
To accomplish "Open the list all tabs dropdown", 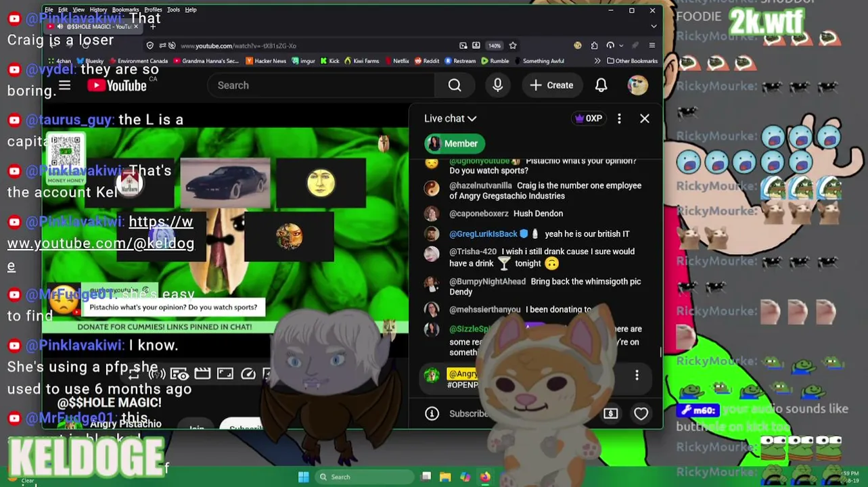I will (653, 26).
